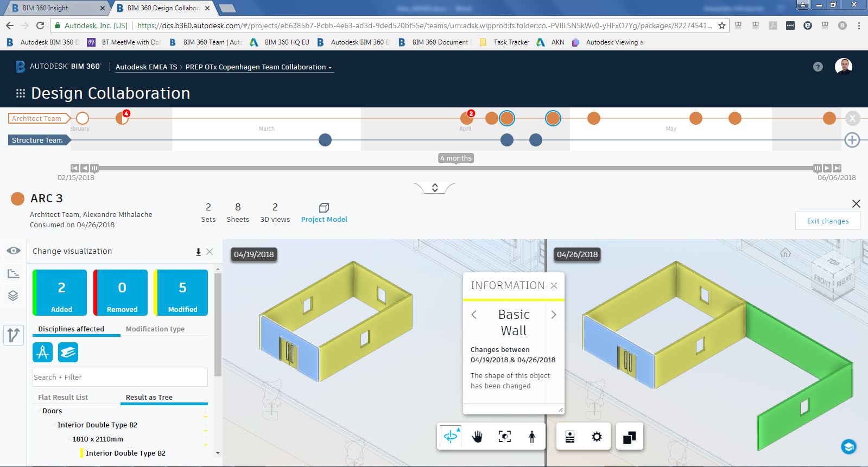Close the Information popup
Image resolution: width=868 pixels, height=467 pixels.
tap(554, 285)
